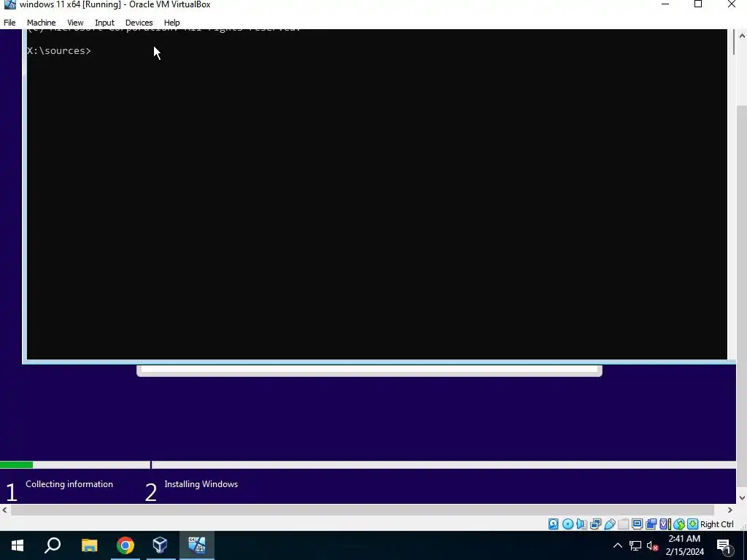747x560 pixels.
Task: Open the File menu
Action: [x=9, y=23]
